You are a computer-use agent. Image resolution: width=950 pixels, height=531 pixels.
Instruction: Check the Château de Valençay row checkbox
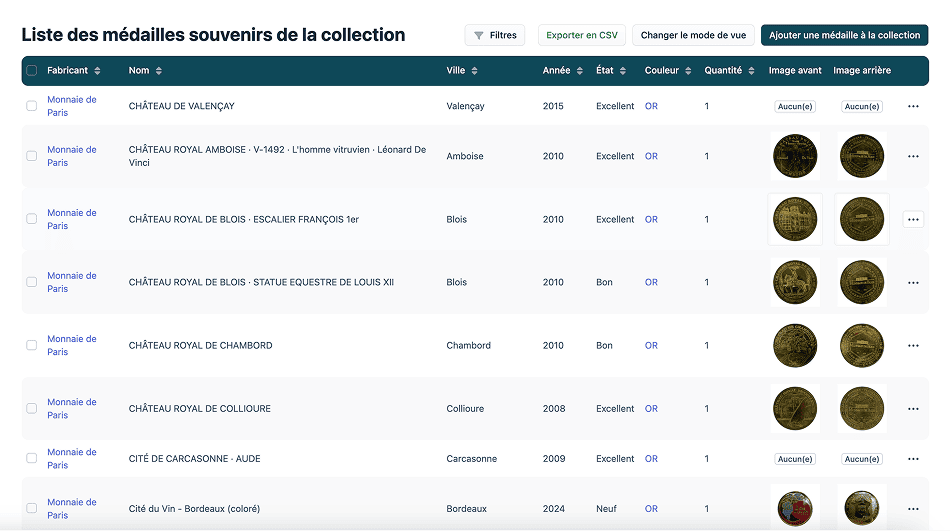[x=32, y=106]
